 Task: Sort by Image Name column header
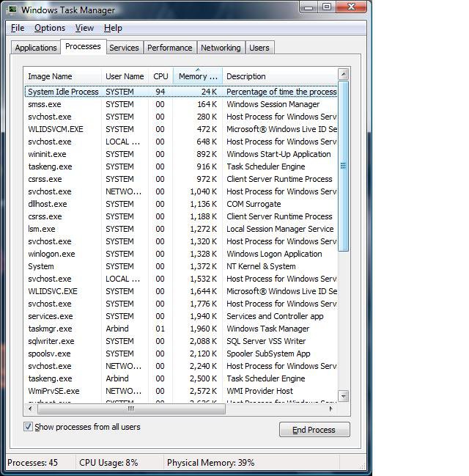[x=62, y=76]
